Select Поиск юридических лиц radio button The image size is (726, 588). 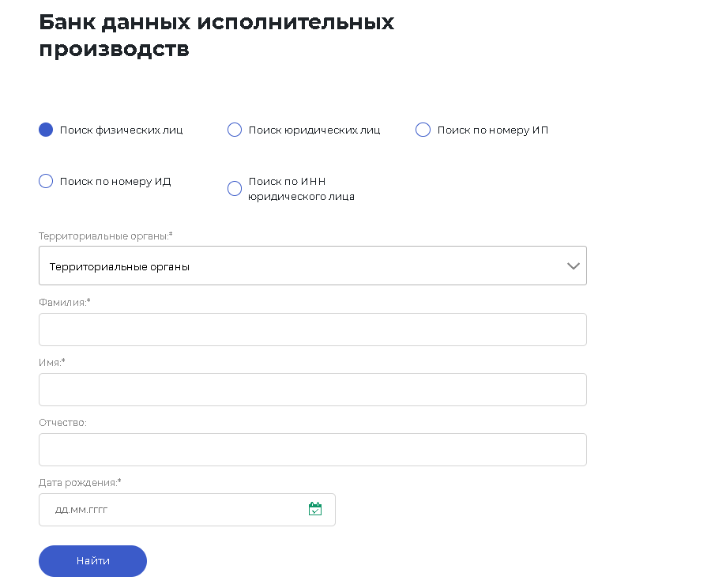point(235,130)
